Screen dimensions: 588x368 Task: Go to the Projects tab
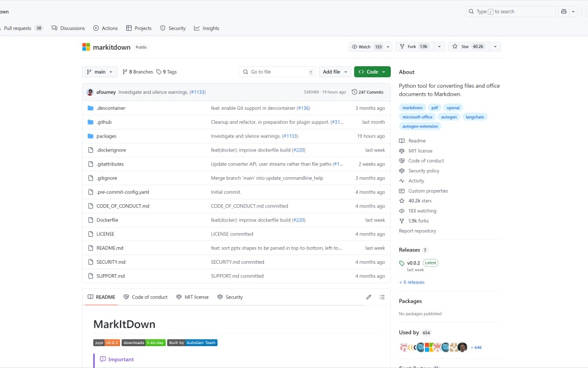pyautogui.click(x=139, y=28)
